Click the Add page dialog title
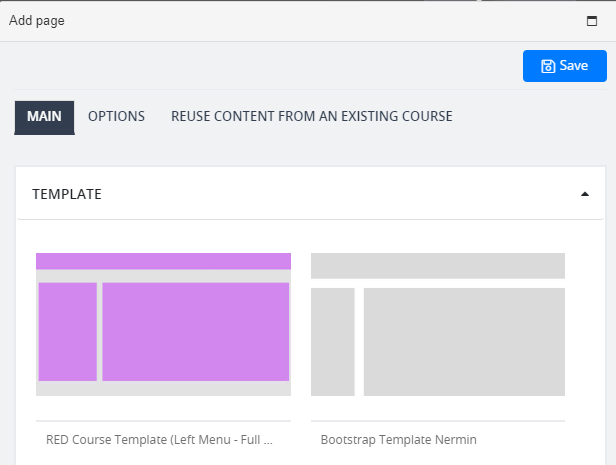Screen dimensions: 616x465 tap(37, 20)
